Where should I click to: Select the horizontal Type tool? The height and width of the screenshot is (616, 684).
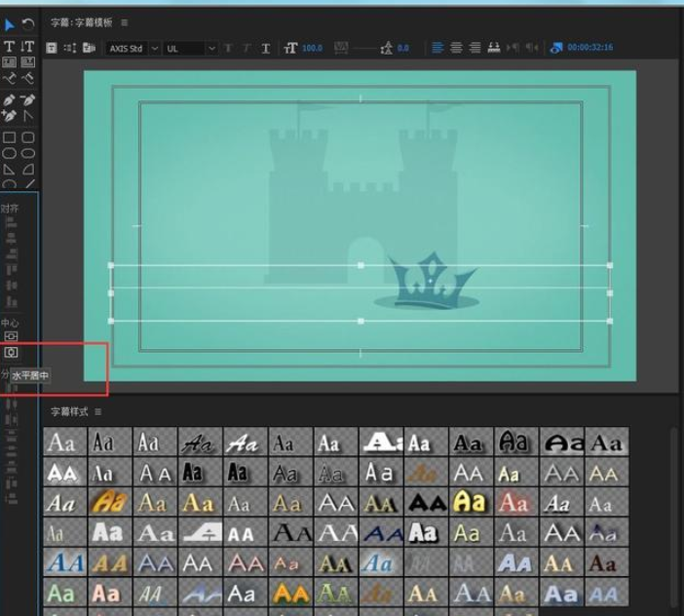(x=10, y=47)
